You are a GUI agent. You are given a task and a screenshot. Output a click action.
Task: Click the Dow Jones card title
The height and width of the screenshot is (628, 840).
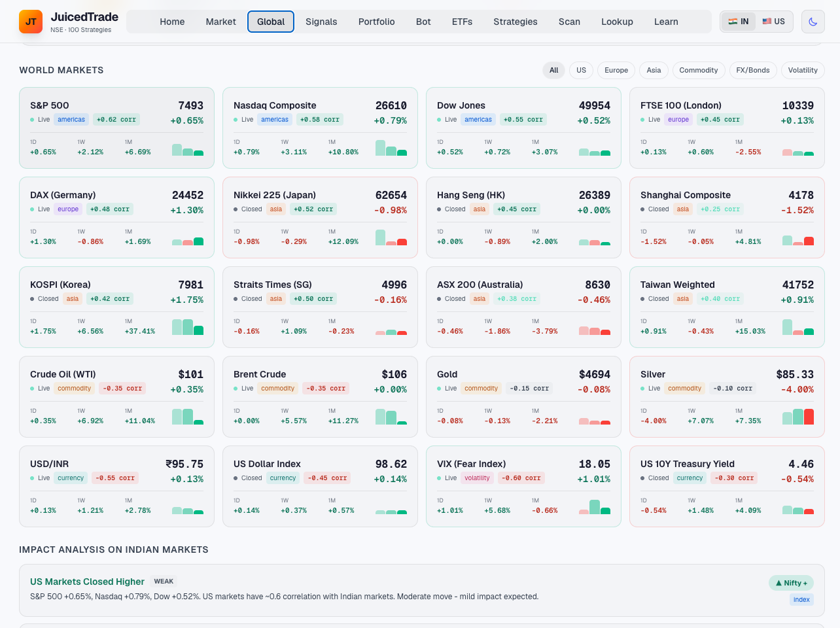(461, 105)
